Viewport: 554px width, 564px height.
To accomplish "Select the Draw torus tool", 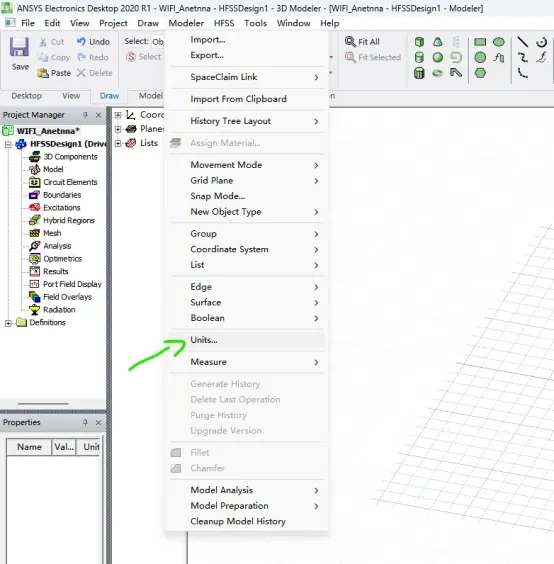I will click(437, 73).
